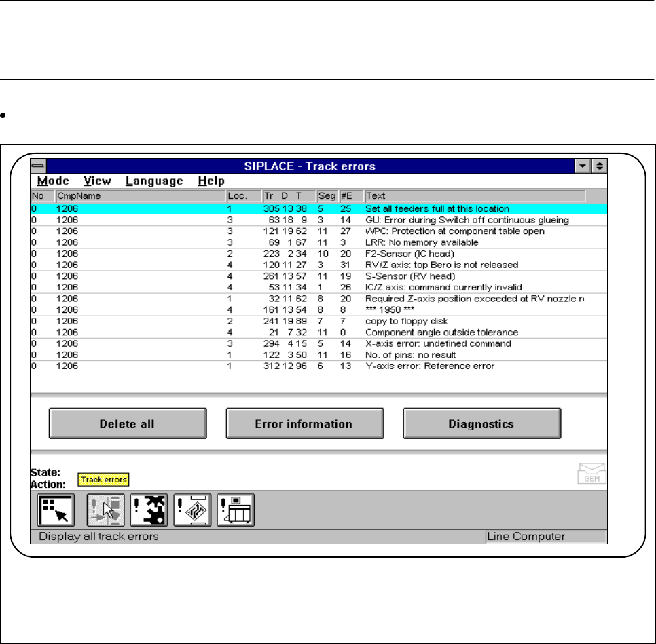Select row 'copy to floppy disk'

pos(318,322)
